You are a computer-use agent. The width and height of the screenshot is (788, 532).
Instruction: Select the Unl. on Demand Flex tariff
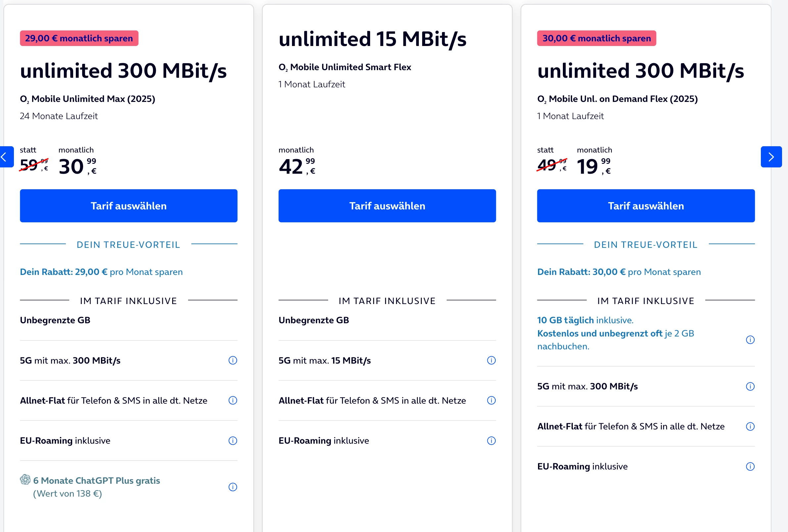[x=646, y=206]
